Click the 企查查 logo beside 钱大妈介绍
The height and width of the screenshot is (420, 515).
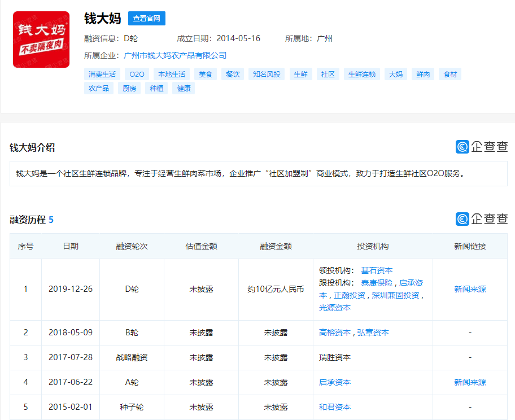pos(481,147)
